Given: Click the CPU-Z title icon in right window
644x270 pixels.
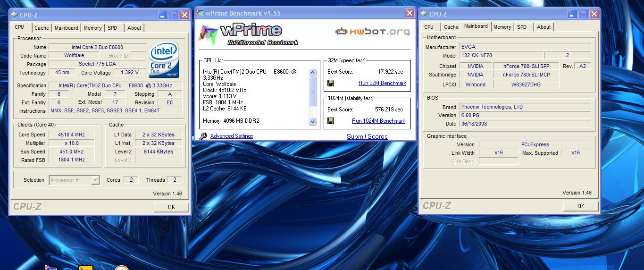Looking at the screenshot, I should point(424,14).
